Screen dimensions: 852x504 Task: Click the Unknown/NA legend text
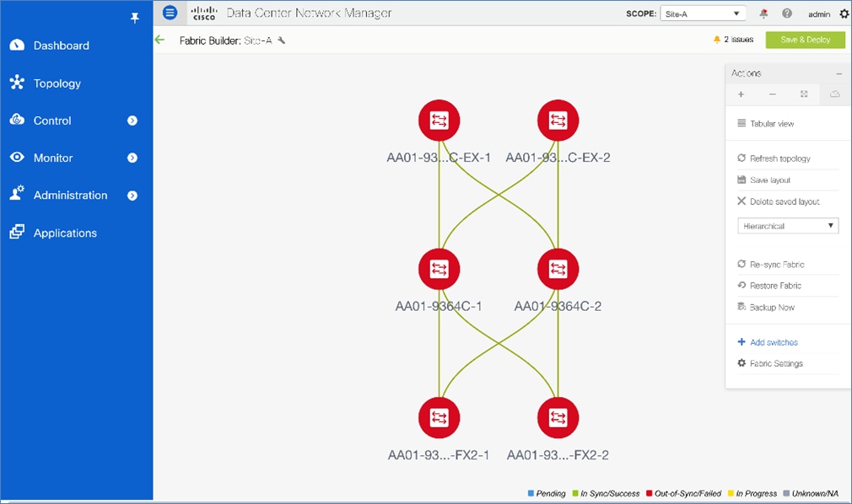tap(815, 494)
